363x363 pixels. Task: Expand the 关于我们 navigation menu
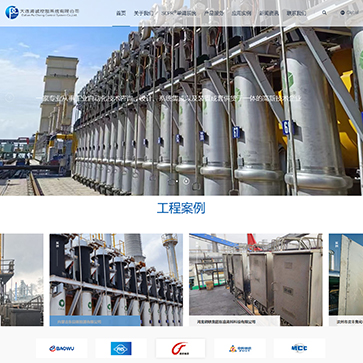point(144,13)
